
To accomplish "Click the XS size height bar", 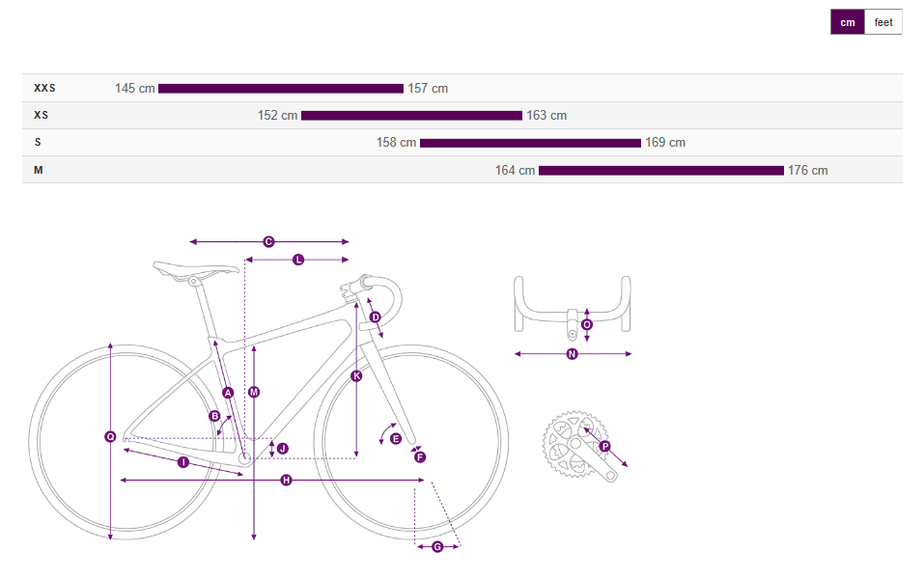I will pyautogui.click(x=411, y=116).
